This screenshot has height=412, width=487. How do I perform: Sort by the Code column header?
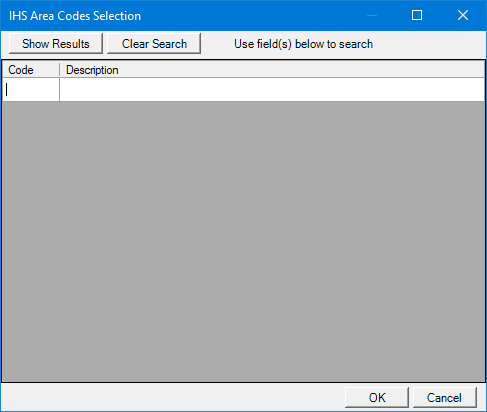click(x=31, y=70)
